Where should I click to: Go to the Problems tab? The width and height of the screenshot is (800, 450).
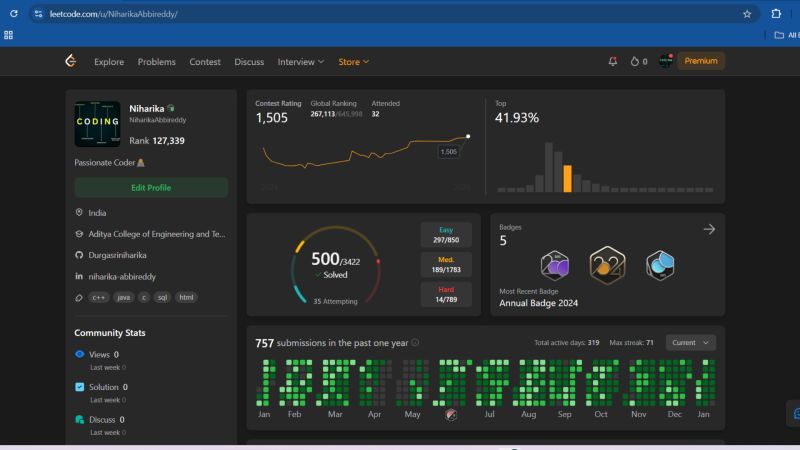(x=157, y=62)
